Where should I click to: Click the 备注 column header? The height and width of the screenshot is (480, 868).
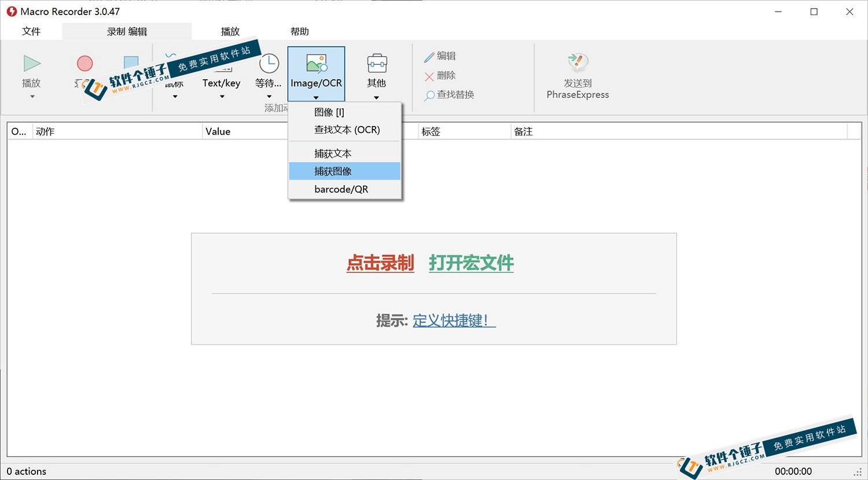tap(679, 131)
